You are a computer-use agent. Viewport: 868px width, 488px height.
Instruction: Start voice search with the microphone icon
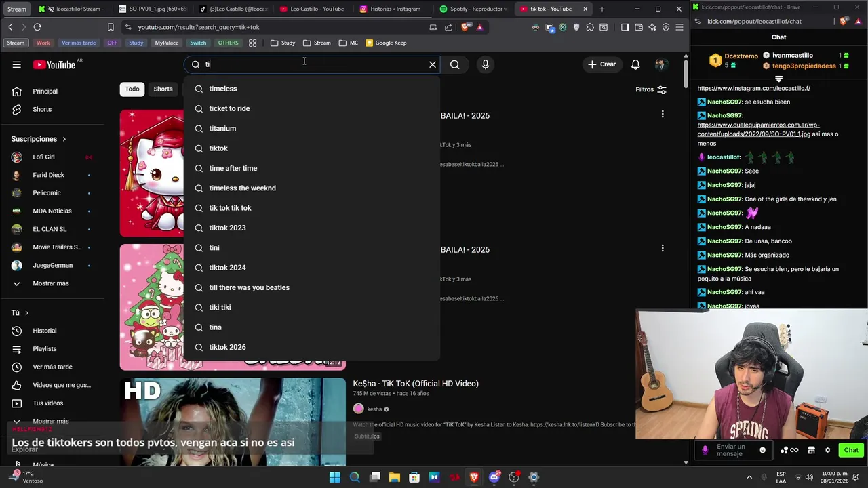485,64
